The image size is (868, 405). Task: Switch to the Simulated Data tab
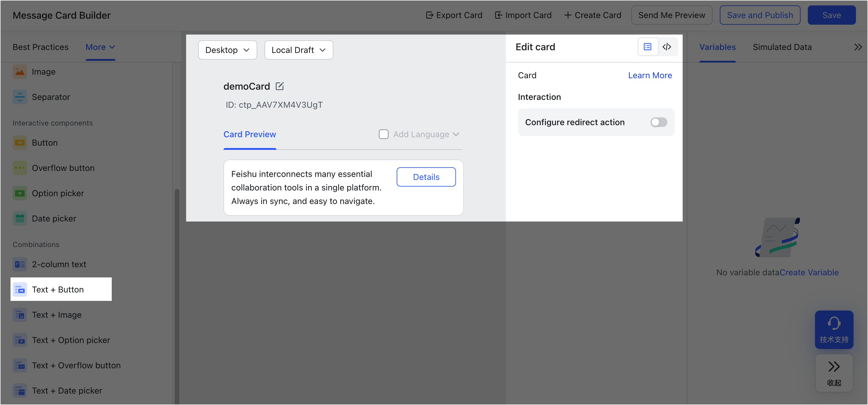[x=782, y=47]
